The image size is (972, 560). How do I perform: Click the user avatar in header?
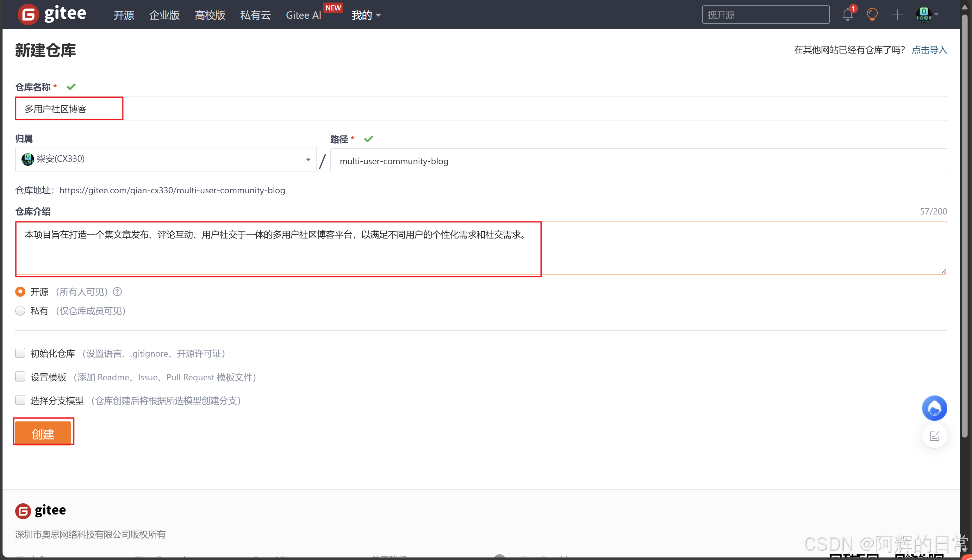924,15
